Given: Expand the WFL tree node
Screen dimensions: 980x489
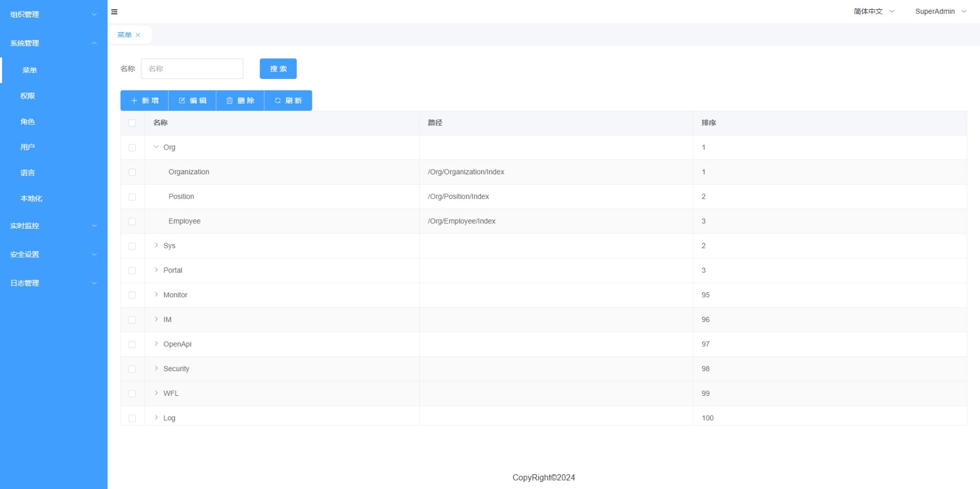Looking at the screenshot, I should tap(156, 393).
